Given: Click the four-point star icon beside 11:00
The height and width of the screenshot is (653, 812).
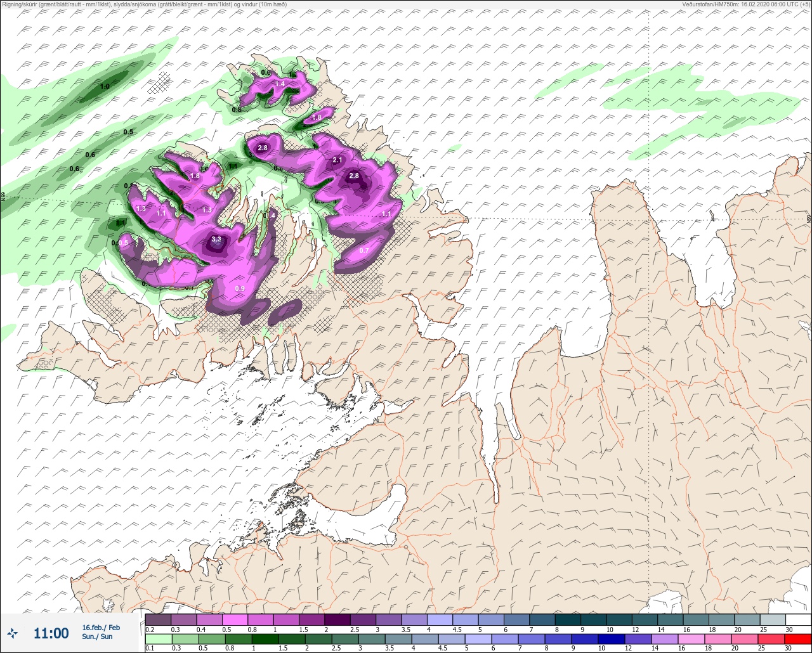Looking at the screenshot, I should (13, 633).
